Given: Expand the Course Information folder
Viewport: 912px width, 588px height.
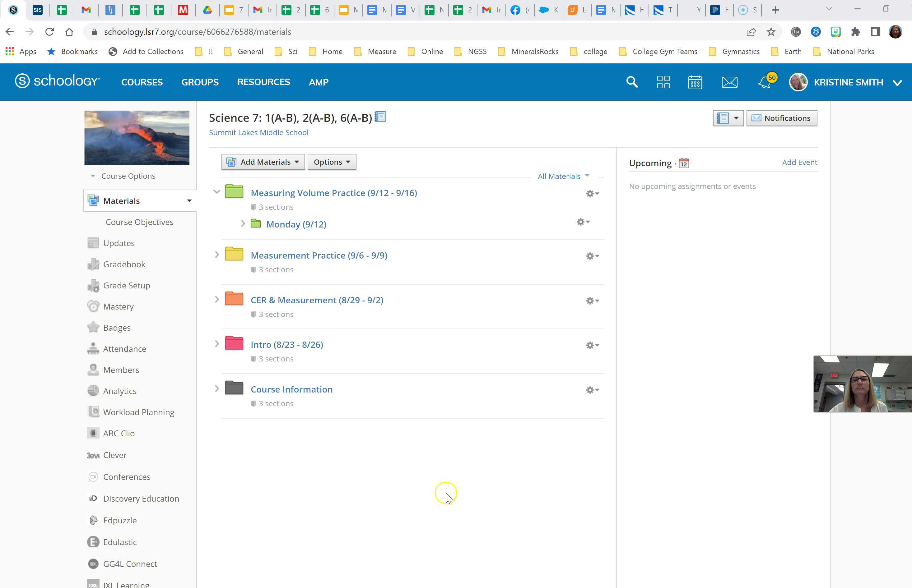Looking at the screenshot, I should click(x=216, y=389).
